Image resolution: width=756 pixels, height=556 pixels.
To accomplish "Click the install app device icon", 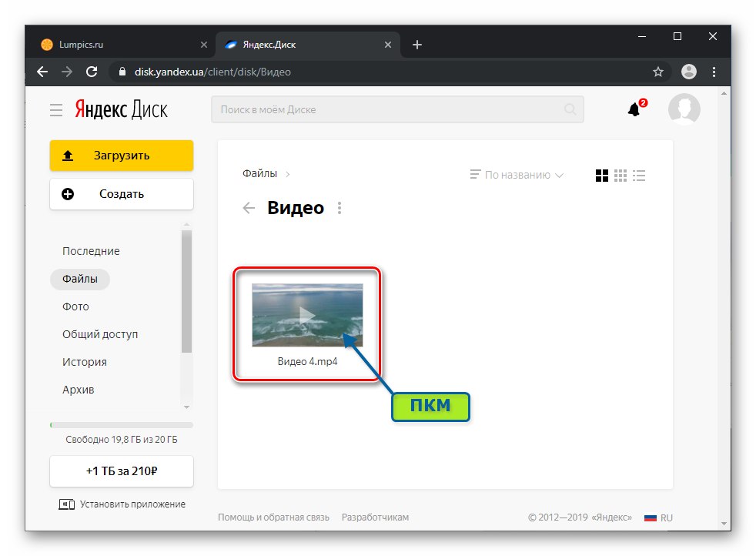I will coord(66,504).
